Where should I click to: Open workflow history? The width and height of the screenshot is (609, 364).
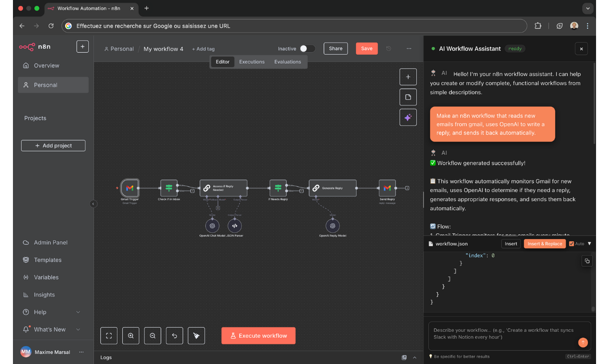point(389,48)
